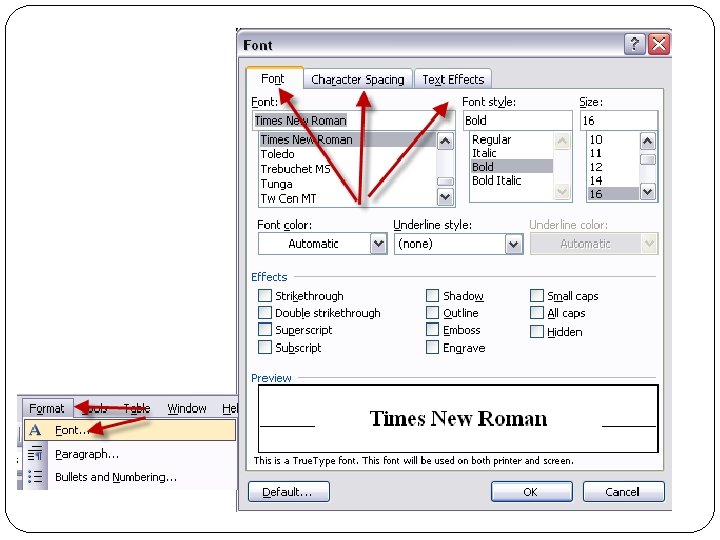Select size 10 in Size list
Viewport: 720px width, 540px height.
pyautogui.click(x=596, y=140)
